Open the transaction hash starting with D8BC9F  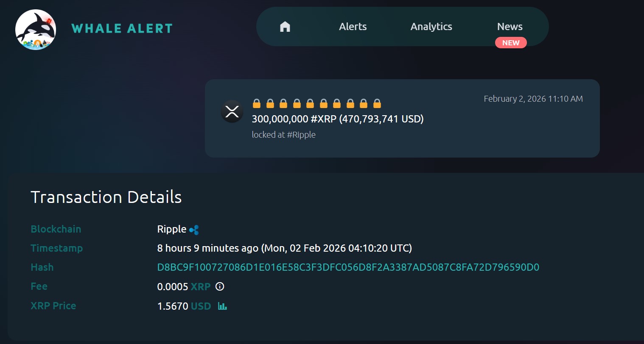pyautogui.click(x=348, y=267)
